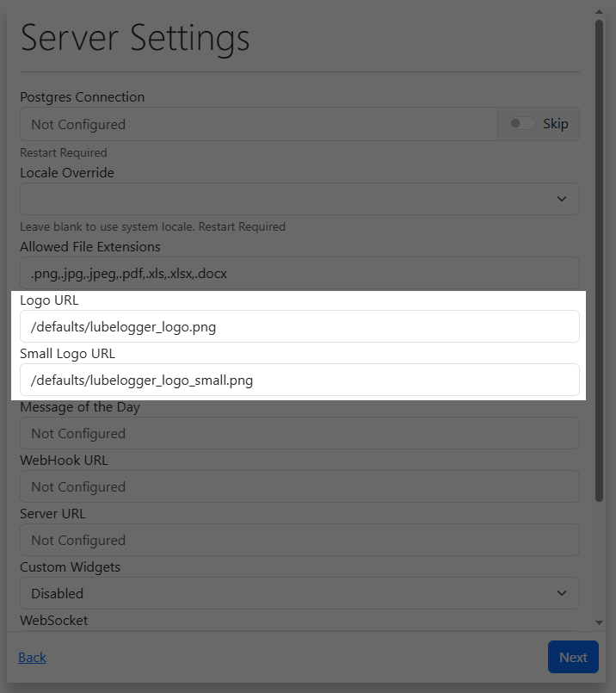Click the Small Logo URL label

pyautogui.click(x=67, y=353)
